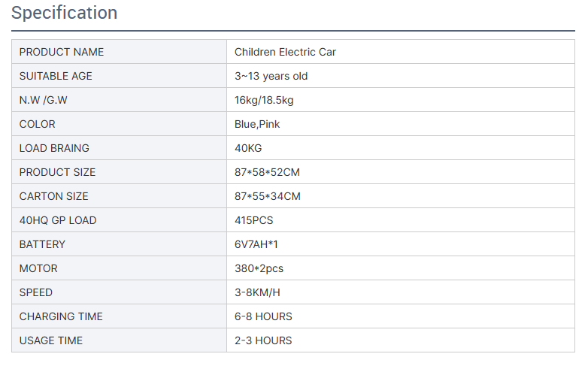Click the 380*2pcs motor value

(x=259, y=268)
